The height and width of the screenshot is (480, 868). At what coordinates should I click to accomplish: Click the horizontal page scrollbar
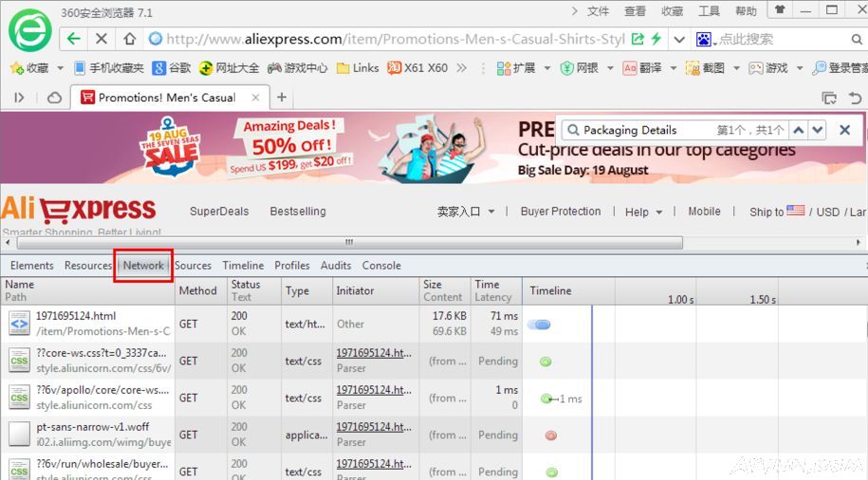click(349, 243)
